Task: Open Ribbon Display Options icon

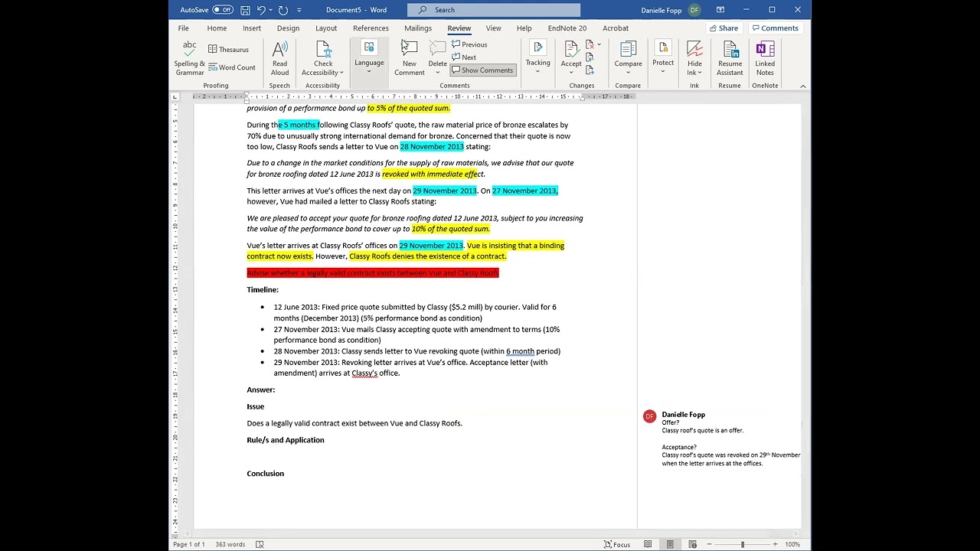Action: 720,10
